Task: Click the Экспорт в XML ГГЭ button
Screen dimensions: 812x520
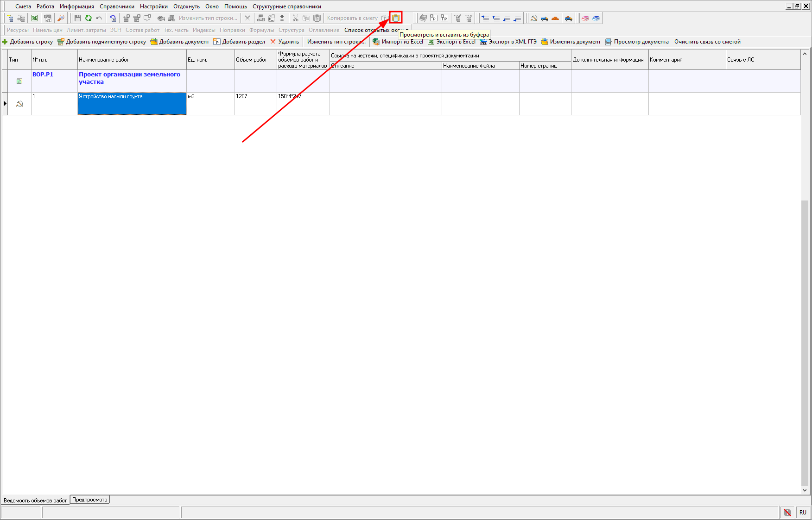Action: coord(508,42)
